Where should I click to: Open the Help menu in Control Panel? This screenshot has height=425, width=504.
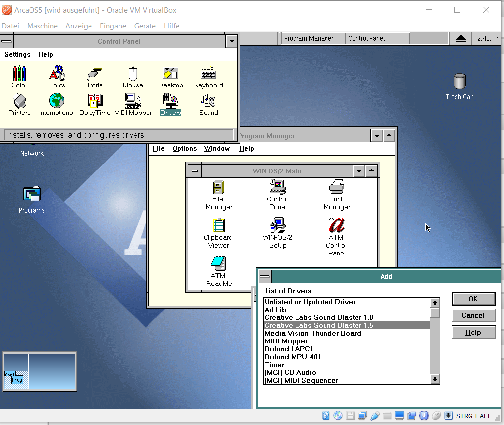pyautogui.click(x=46, y=54)
